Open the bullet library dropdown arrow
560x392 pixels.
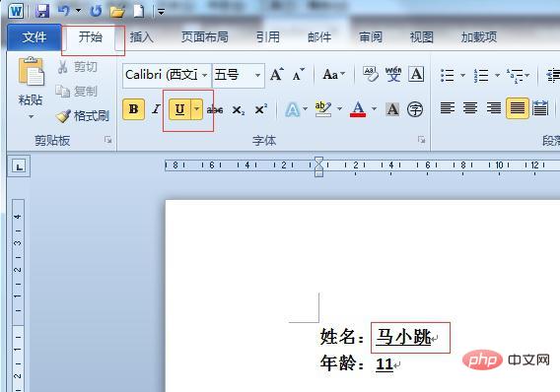tap(462, 75)
